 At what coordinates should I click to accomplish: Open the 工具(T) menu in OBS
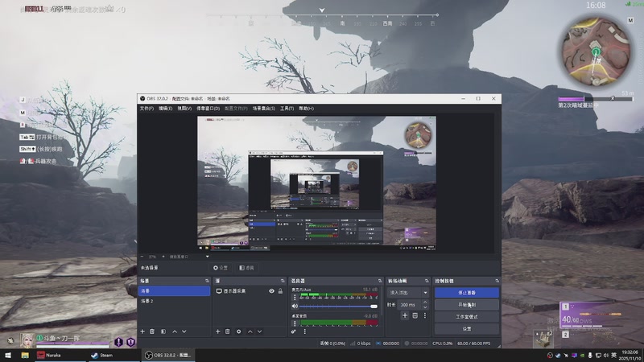click(x=287, y=109)
